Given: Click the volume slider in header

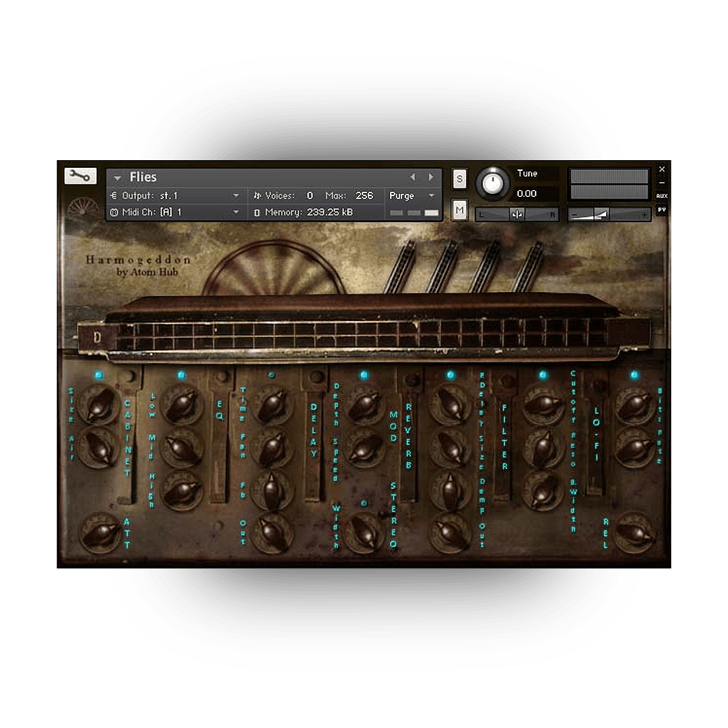Looking at the screenshot, I should (x=610, y=215).
